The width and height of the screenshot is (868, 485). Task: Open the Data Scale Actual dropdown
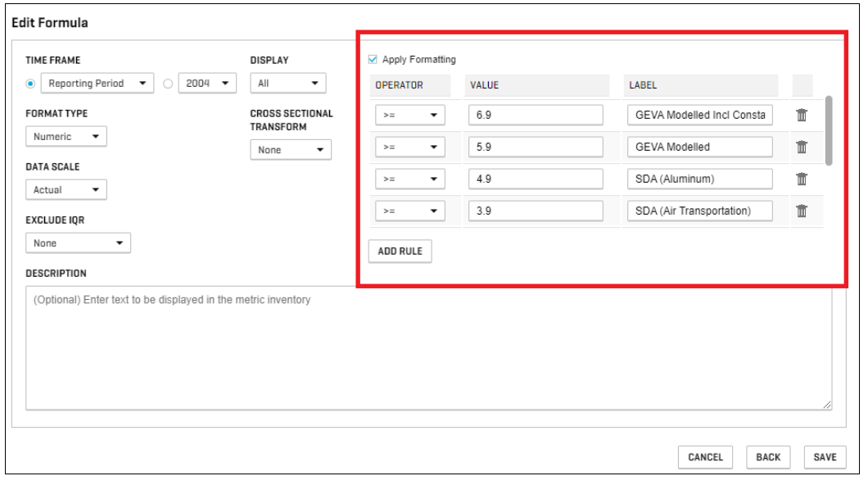tap(66, 190)
